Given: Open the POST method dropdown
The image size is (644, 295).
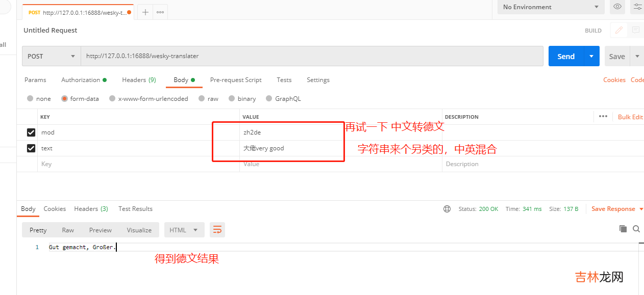Looking at the screenshot, I should 51,56.
